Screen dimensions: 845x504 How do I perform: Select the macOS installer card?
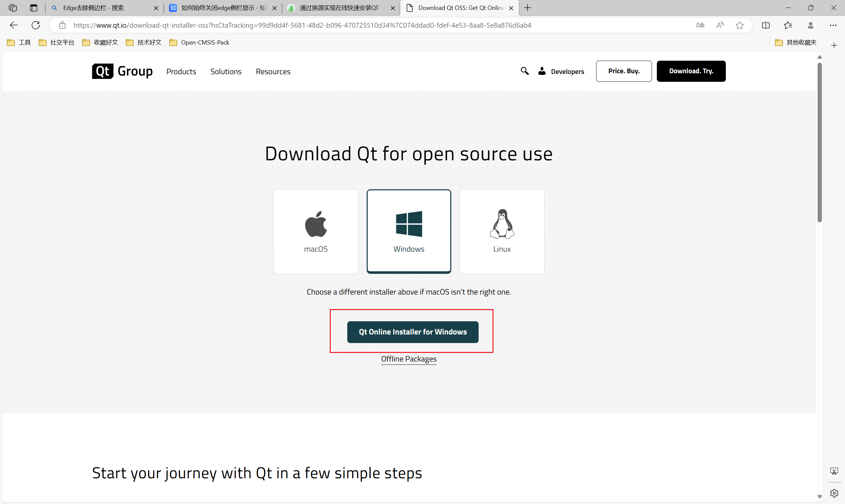(316, 231)
